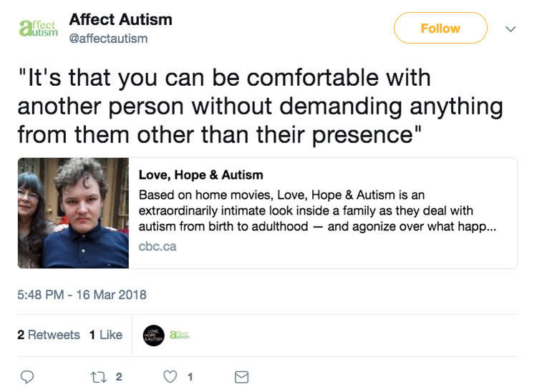Open the 5:48 PM - 16 Mar 2018 timestamp
The width and height of the screenshot is (537, 392).
click(82, 295)
